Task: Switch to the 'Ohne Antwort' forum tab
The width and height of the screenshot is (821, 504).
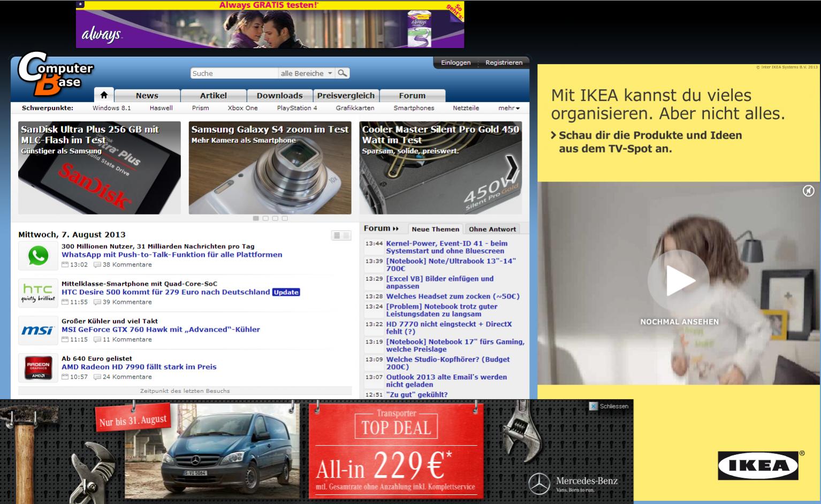Action: pos(492,229)
